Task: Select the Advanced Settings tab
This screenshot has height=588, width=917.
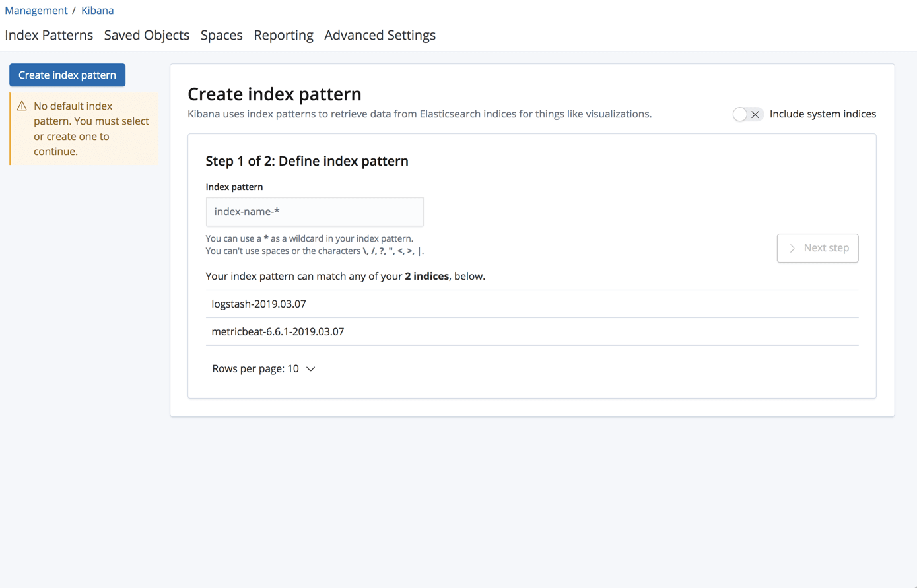Action: (380, 35)
